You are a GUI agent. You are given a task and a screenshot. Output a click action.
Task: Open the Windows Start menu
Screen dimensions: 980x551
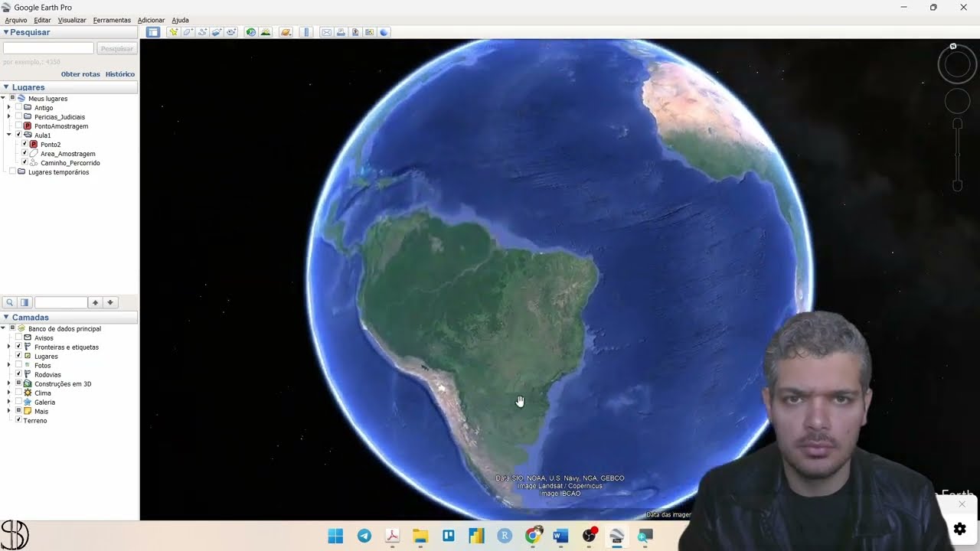335,536
